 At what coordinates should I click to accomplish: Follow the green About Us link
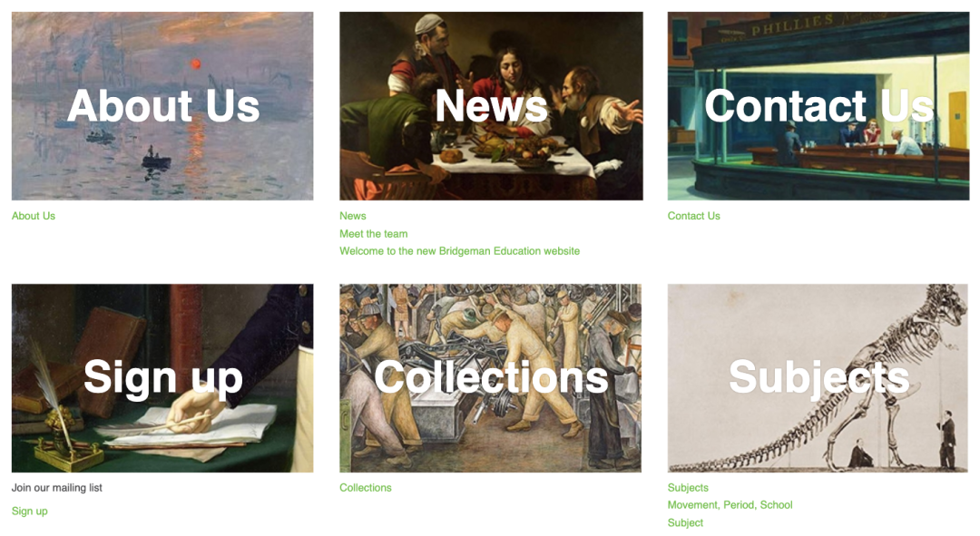34,216
